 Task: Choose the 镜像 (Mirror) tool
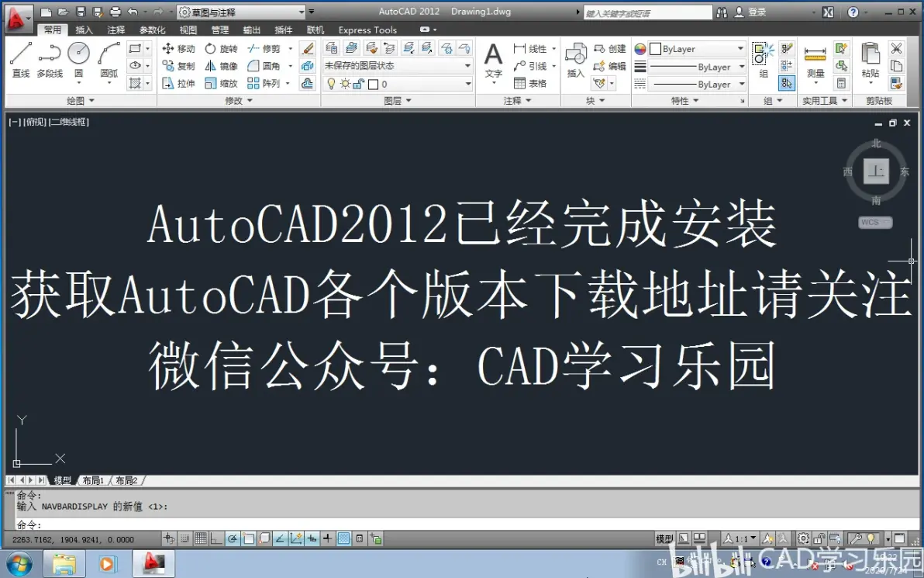222,66
